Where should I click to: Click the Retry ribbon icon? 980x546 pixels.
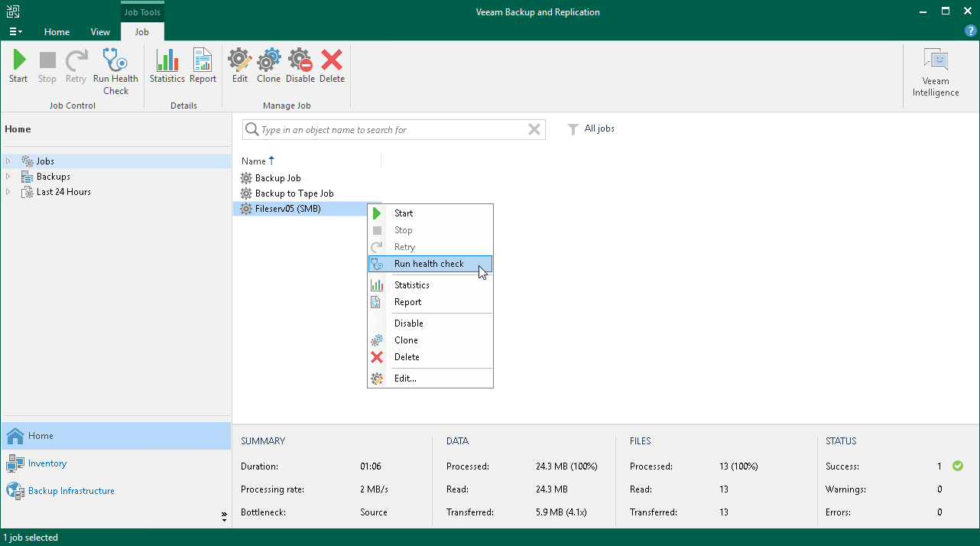(76, 67)
